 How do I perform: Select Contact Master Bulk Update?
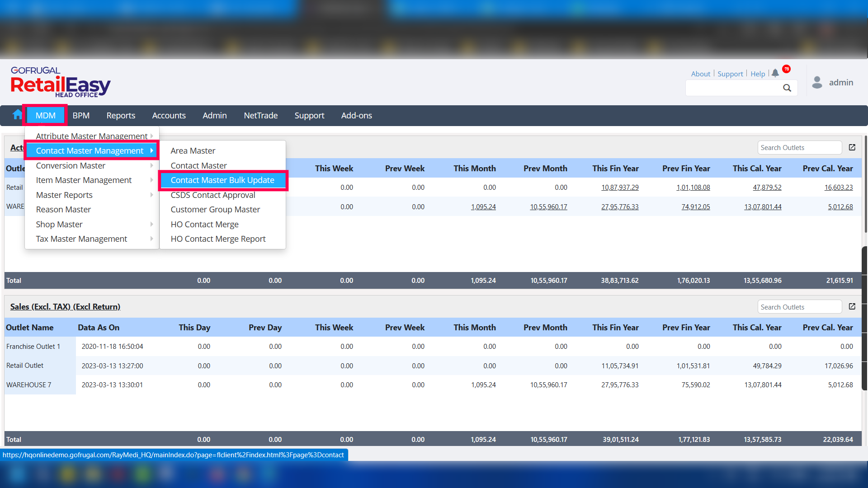[x=222, y=180]
